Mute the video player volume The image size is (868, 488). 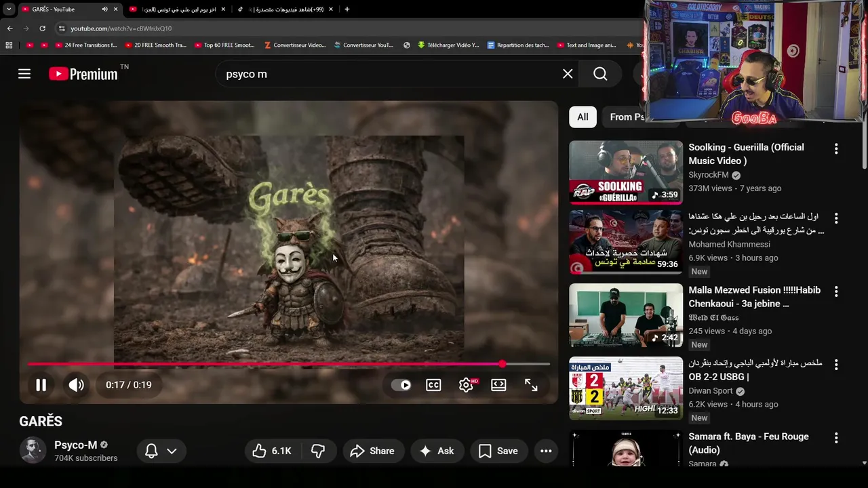(x=76, y=385)
